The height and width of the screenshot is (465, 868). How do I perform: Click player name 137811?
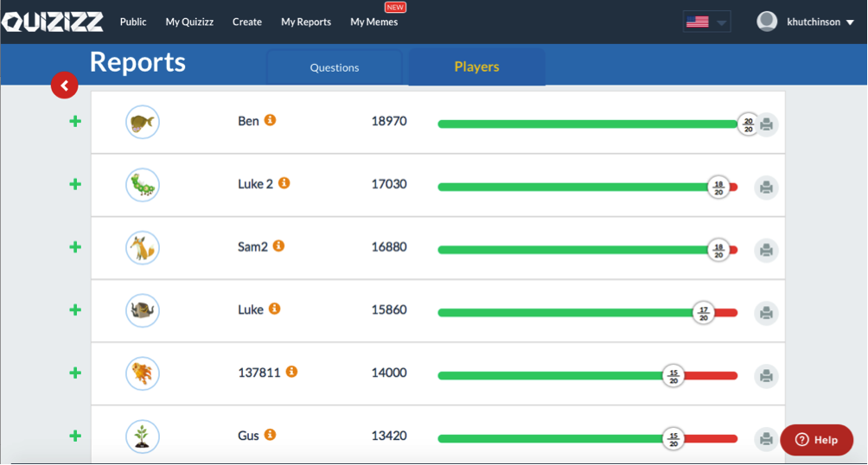coord(259,373)
